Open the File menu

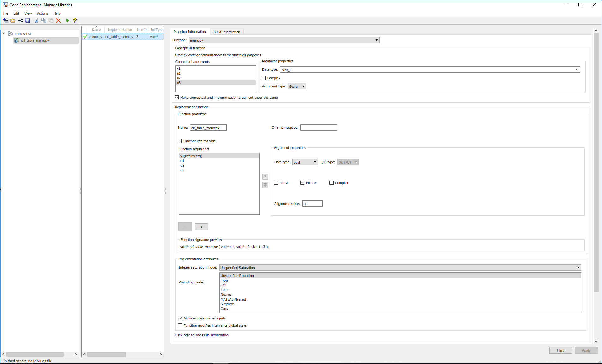pyautogui.click(x=6, y=13)
